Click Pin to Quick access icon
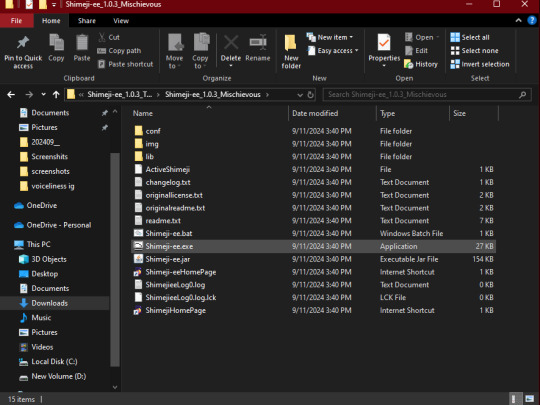Viewport: 540px width, 405px height. click(23, 52)
